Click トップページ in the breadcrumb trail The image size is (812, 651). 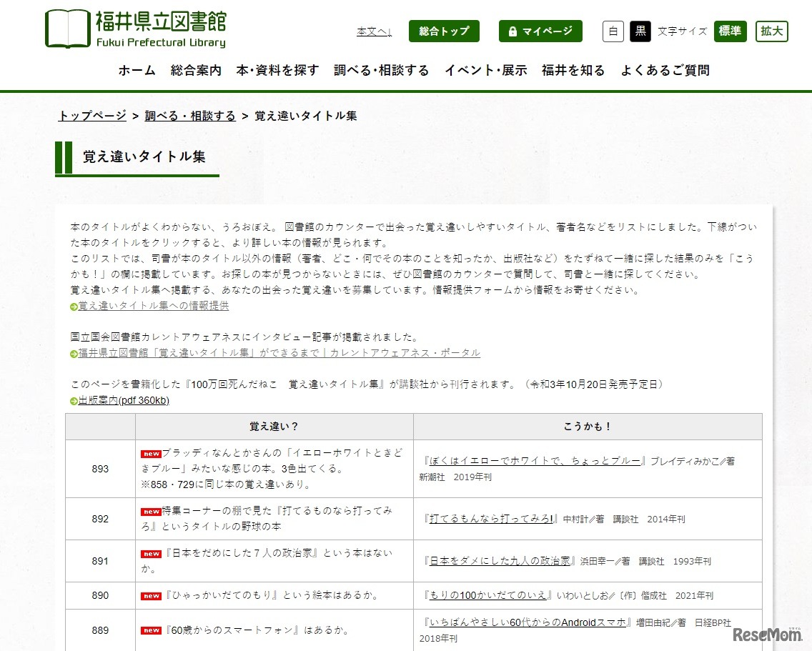91,114
